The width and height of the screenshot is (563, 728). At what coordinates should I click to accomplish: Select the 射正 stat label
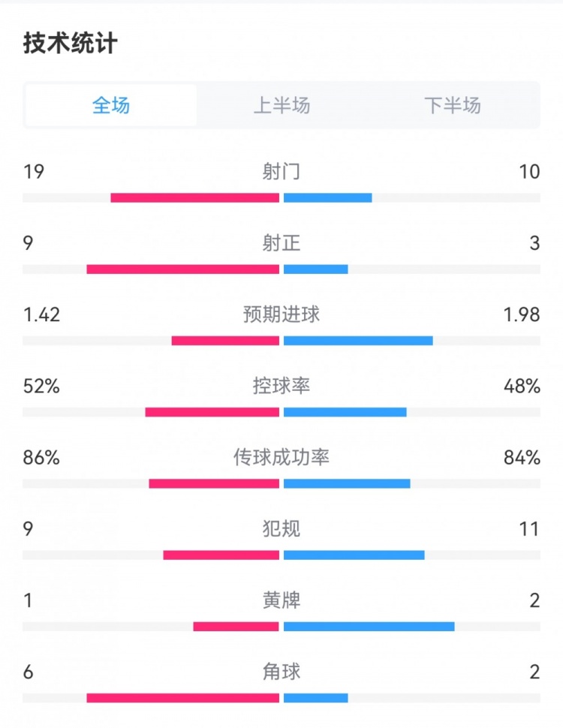pos(281,243)
